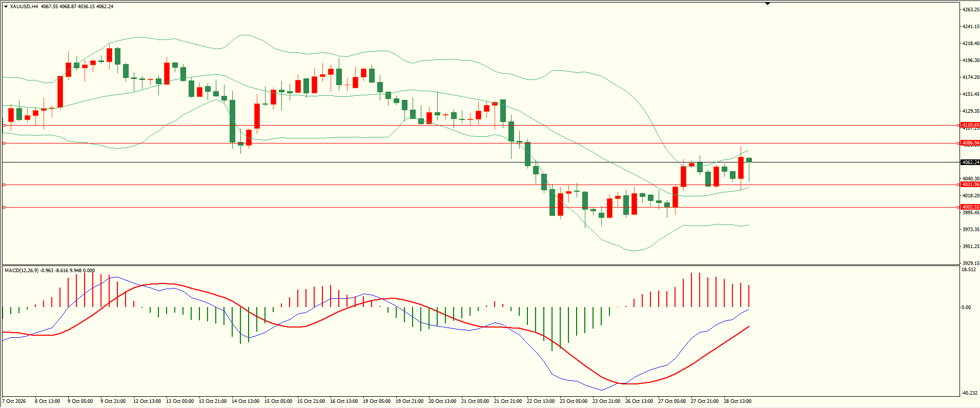Select the red 4002.55 price level label
The image size is (980, 408).
tap(970, 207)
